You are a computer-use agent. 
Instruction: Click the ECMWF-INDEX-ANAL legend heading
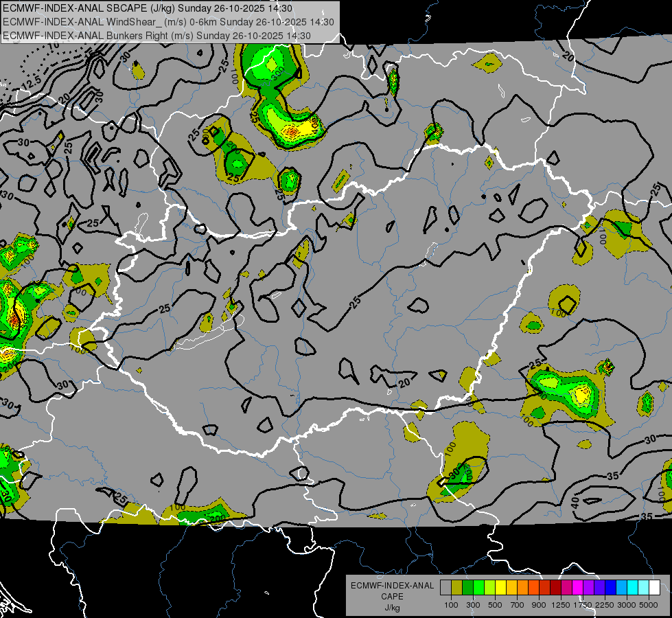coord(392,586)
